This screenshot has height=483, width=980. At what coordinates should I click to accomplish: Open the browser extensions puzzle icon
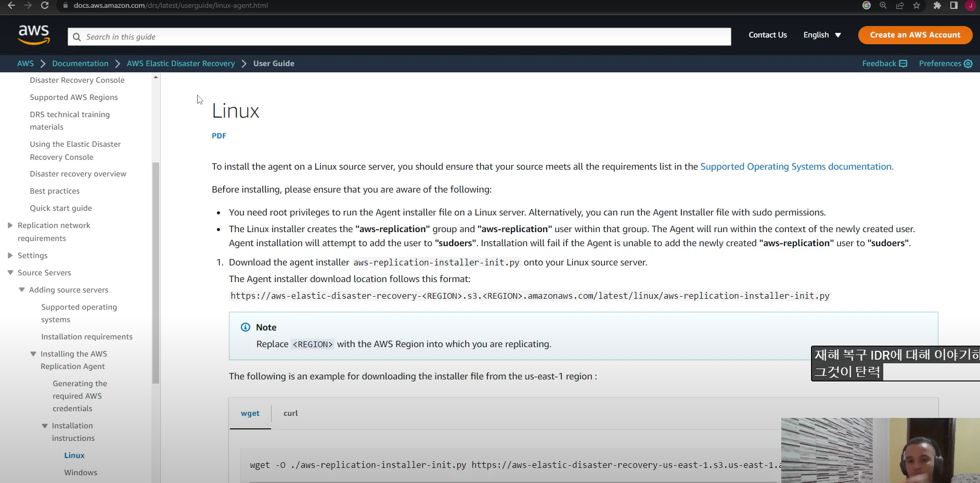[x=937, y=5]
